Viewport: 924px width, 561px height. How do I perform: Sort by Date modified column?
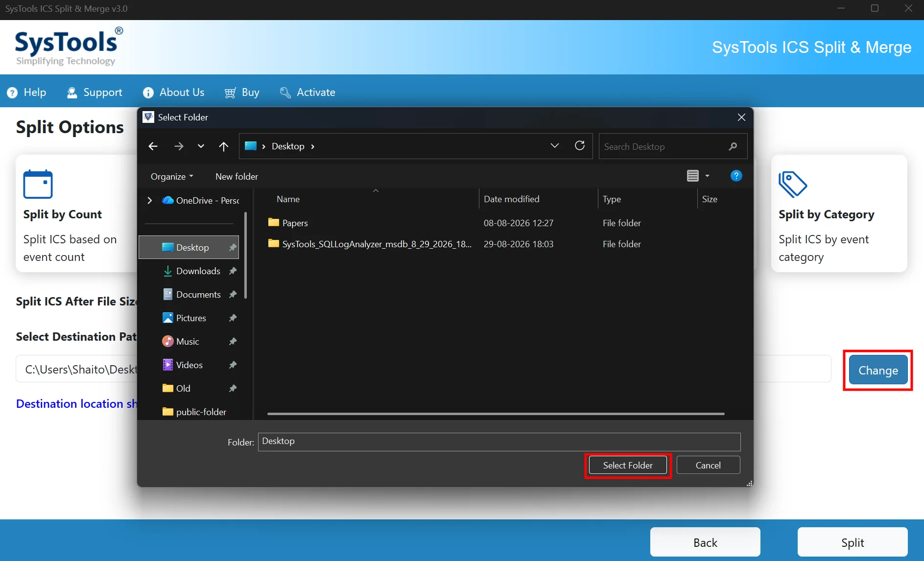[x=511, y=199]
